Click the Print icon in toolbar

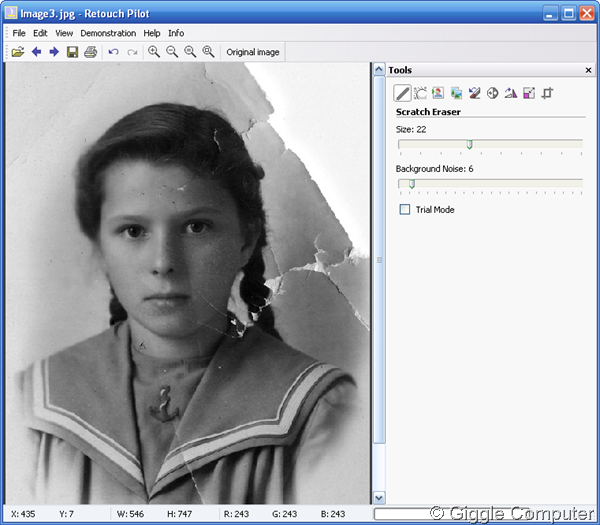pyautogui.click(x=90, y=52)
